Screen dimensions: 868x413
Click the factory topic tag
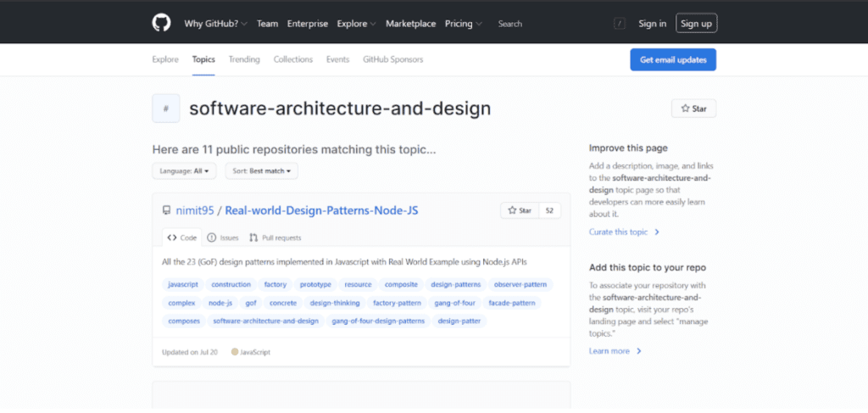click(275, 285)
